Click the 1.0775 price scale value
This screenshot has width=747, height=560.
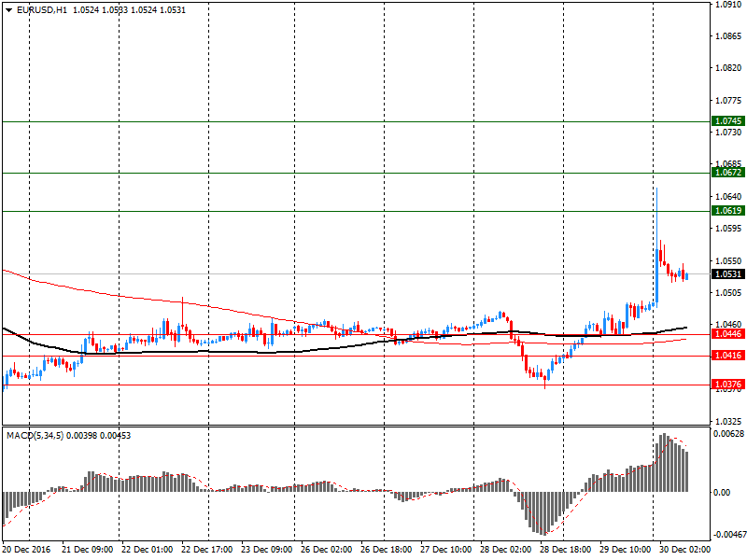click(x=728, y=101)
